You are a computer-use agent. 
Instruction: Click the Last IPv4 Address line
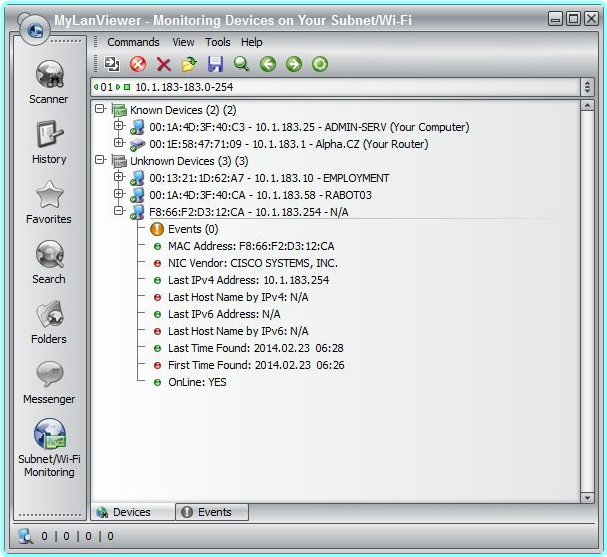(248, 281)
